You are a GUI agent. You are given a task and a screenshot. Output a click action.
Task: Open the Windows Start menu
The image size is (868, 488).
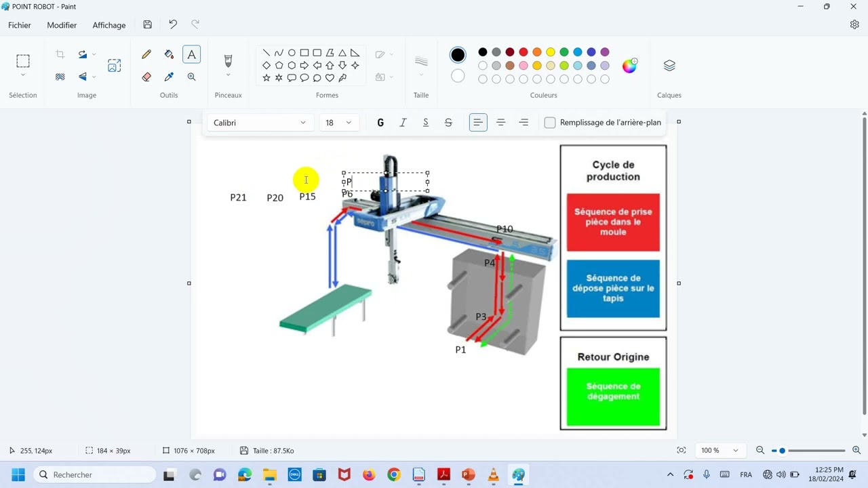(x=18, y=474)
